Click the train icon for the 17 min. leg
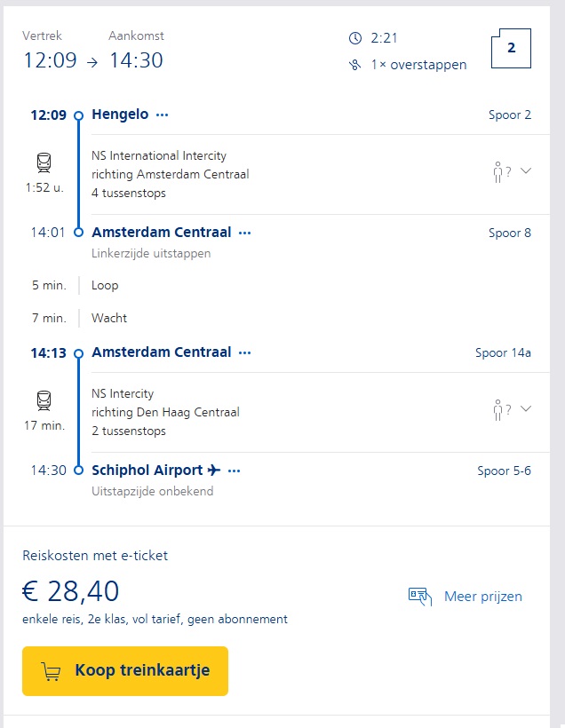The width and height of the screenshot is (565, 728). [x=44, y=400]
